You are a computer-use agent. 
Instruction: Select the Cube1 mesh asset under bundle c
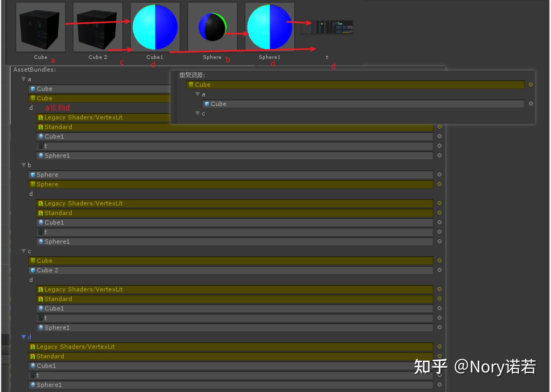54,308
